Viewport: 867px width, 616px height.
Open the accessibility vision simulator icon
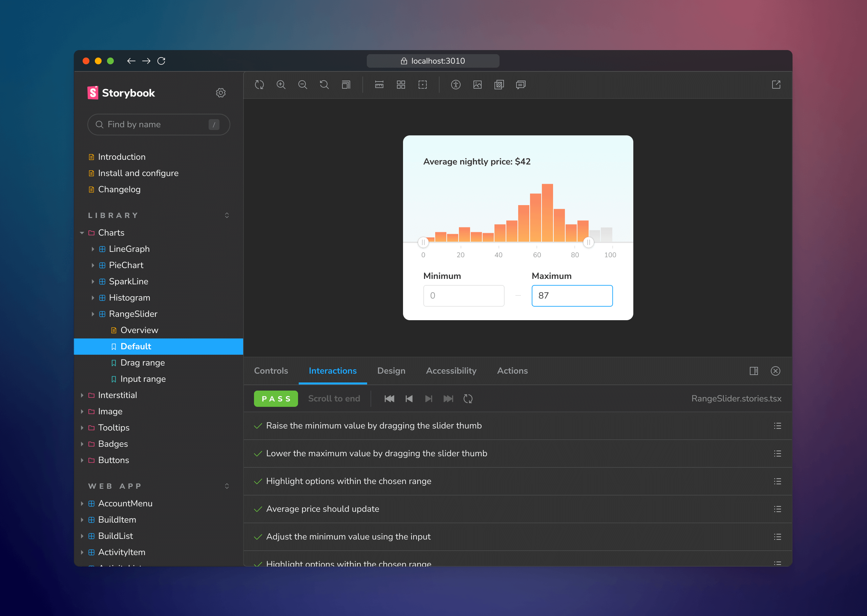tap(456, 85)
